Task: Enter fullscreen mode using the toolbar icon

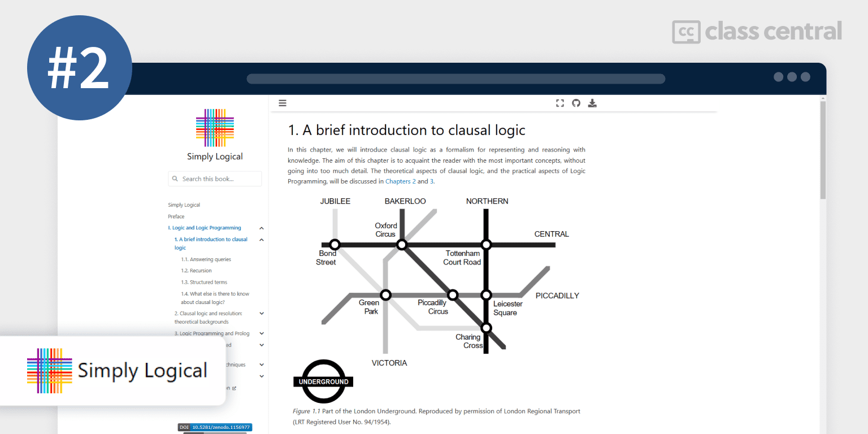Action: coord(560,103)
